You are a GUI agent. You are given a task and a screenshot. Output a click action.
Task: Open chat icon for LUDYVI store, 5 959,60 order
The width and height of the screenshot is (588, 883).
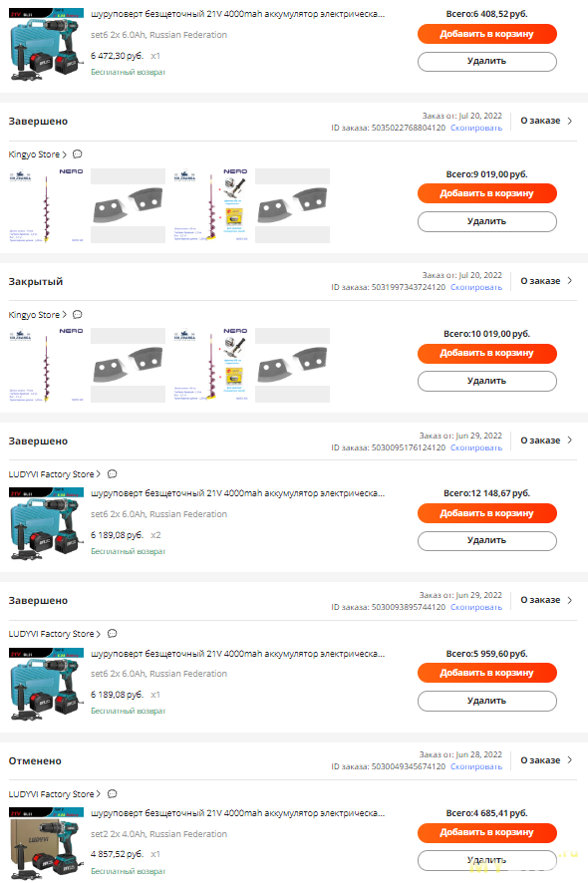112,634
